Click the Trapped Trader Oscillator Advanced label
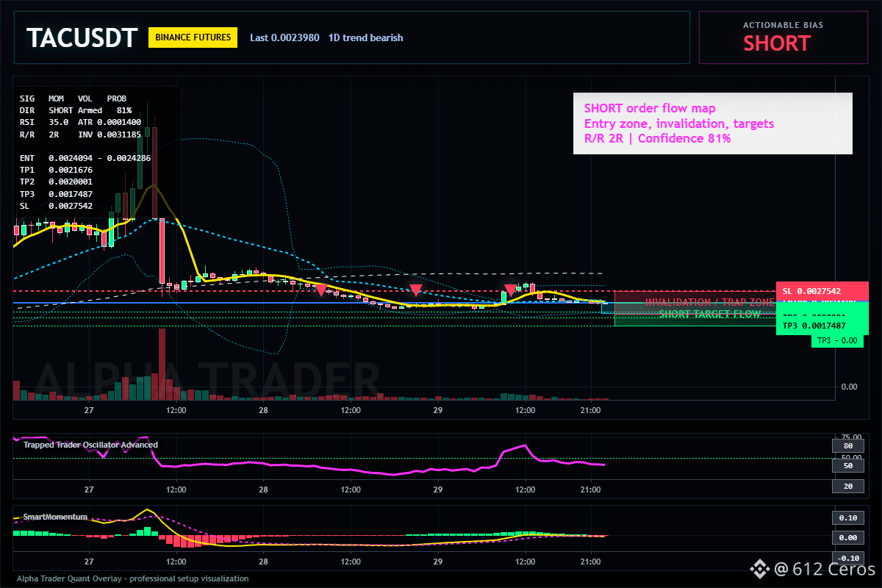This screenshot has height=588, width=882. click(90, 445)
